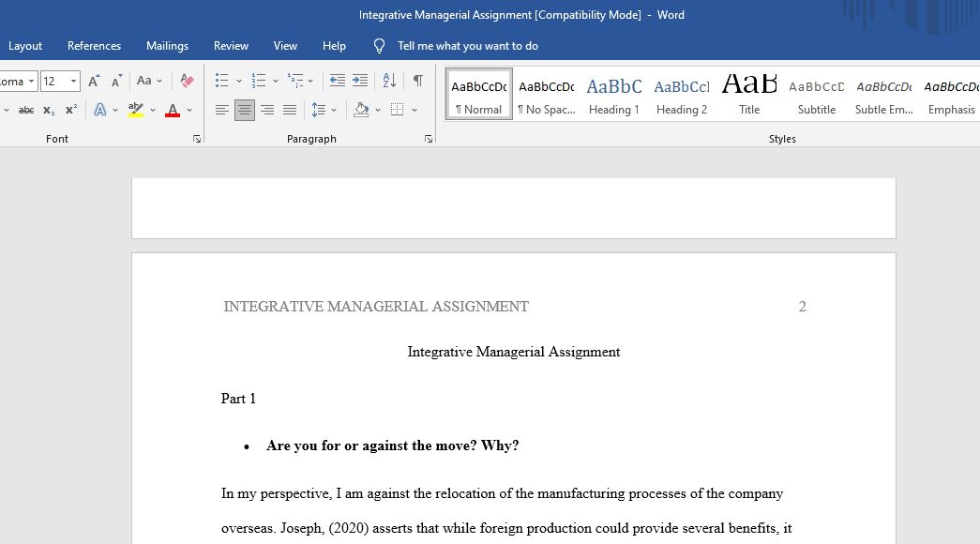Open the View tab
980x544 pixels.
(285, 46)
